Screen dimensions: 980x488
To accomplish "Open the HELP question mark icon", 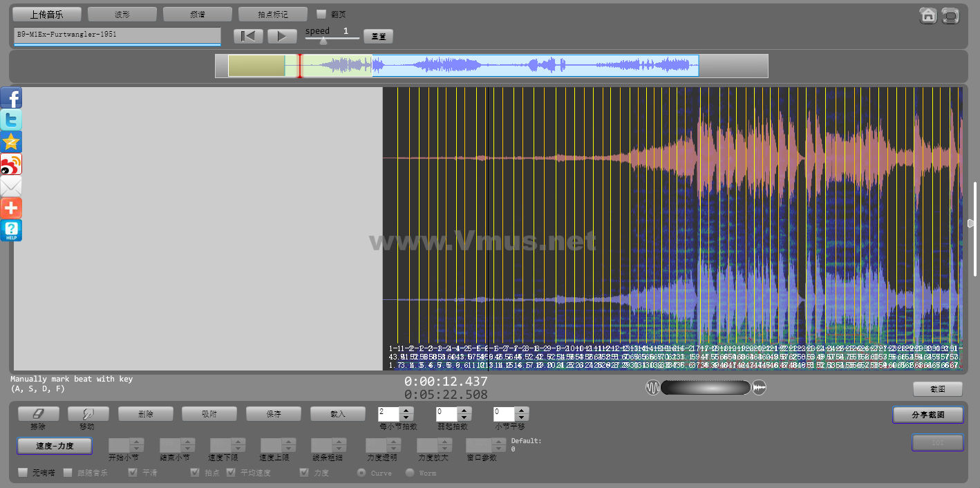I will 11,230.
